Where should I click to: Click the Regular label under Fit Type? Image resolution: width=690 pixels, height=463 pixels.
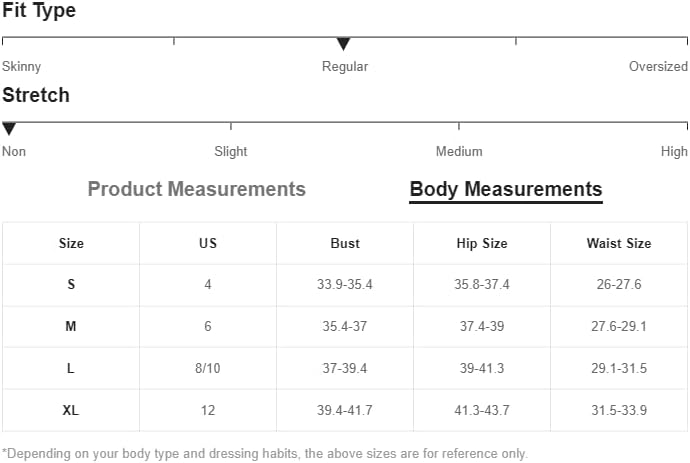345,67
